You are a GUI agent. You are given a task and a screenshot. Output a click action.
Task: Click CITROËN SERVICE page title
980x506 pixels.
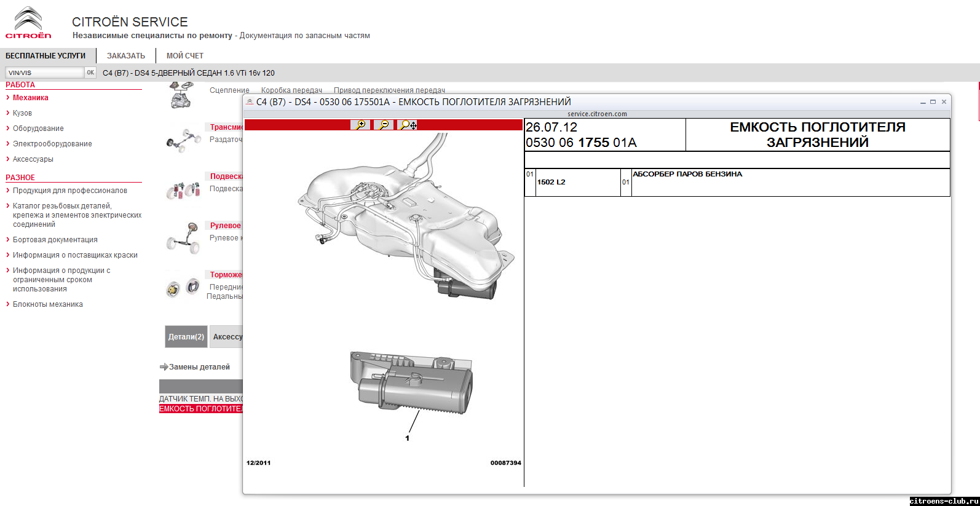(130, 22)
